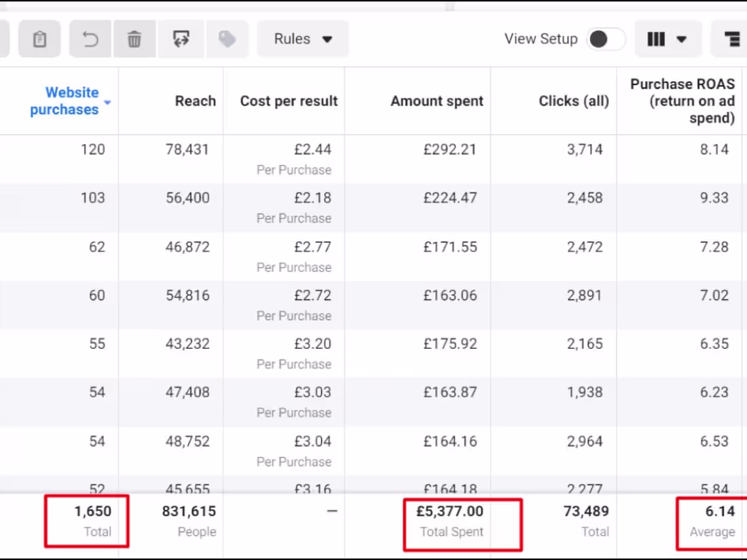747x560 pixels.
Task: Sort by Amount spent column header
Action: click(437, 101)
